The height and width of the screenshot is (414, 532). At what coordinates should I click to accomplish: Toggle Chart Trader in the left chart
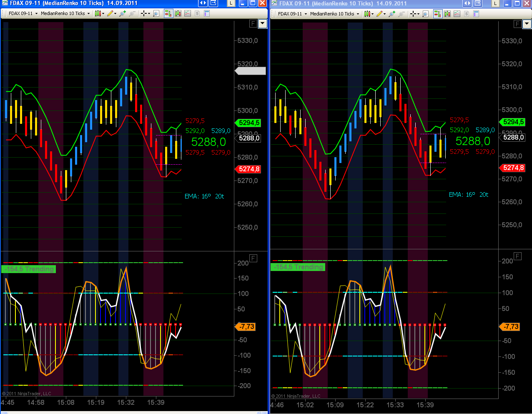pos(168,13)
